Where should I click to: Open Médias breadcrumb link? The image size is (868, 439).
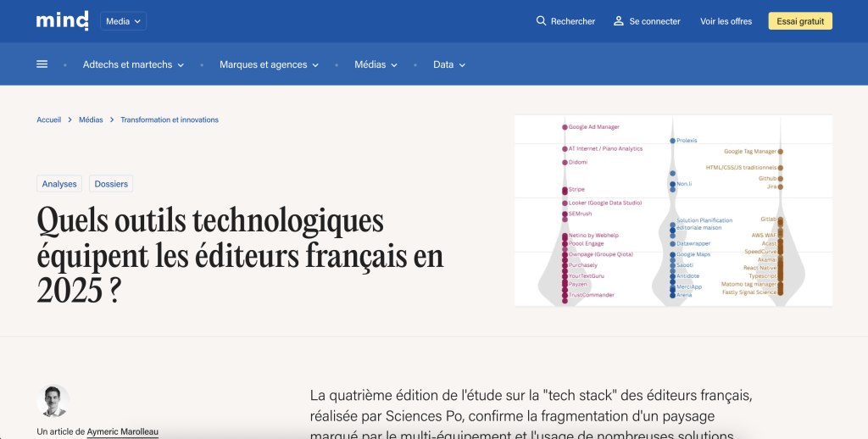(x=91, y=119)
